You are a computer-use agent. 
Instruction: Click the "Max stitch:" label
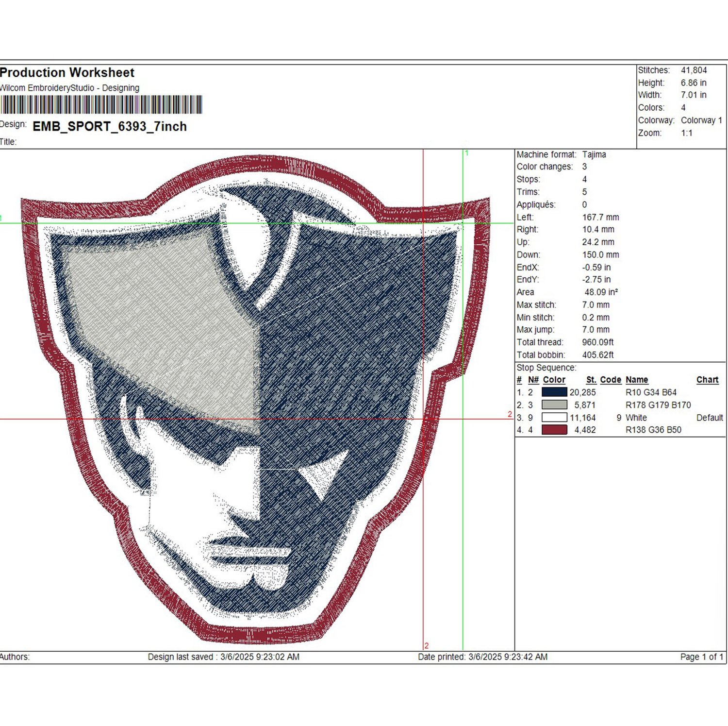pos(536,305)
